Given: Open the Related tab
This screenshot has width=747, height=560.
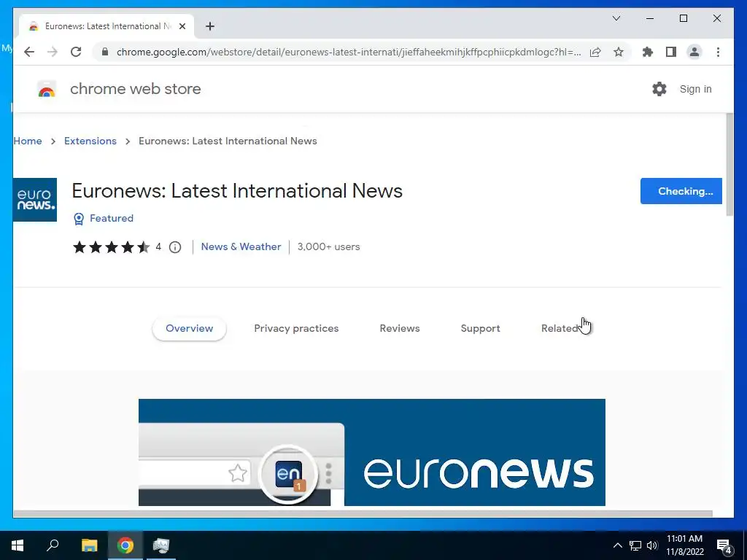Looking at the screenshot, I should [560, 329].
